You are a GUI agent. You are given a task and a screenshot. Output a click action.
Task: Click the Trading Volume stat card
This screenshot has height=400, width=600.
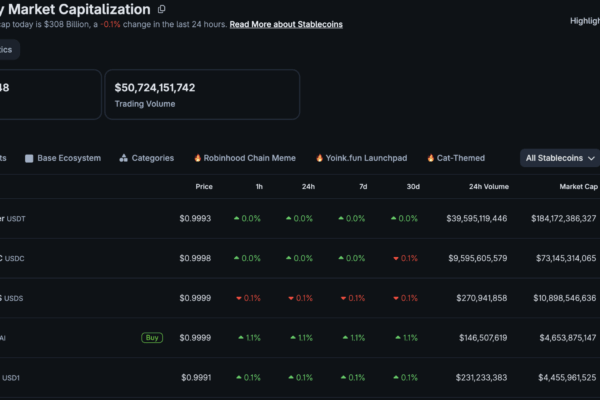point(202,95)
